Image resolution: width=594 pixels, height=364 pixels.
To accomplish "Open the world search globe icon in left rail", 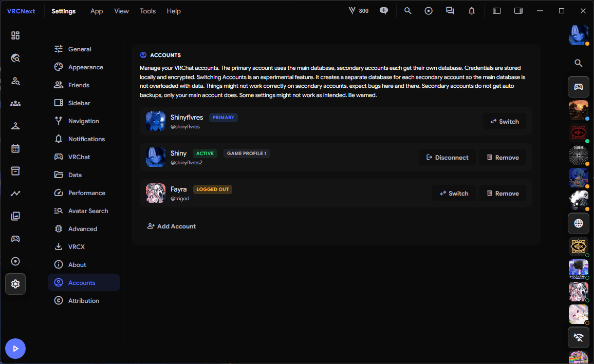I will coord(15,58).
